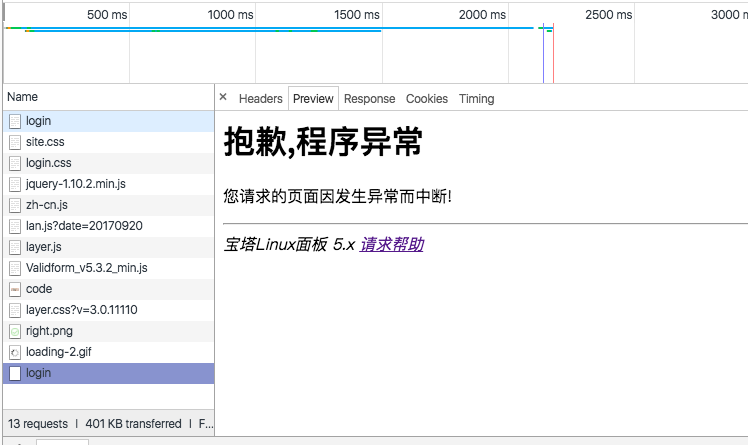Click the script icon beside zh-cn.js
Image resolution: width=748 pixels, height=445 pixels.
[x=15, y=205]
